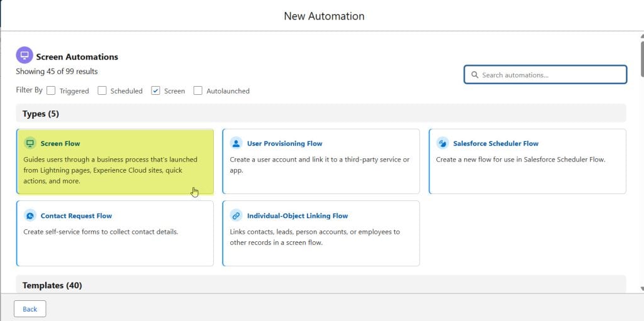Click 'Showing 45 of 99 results' text
The height and width of the screenshot is (321, 644).
[x=57, y=72]
